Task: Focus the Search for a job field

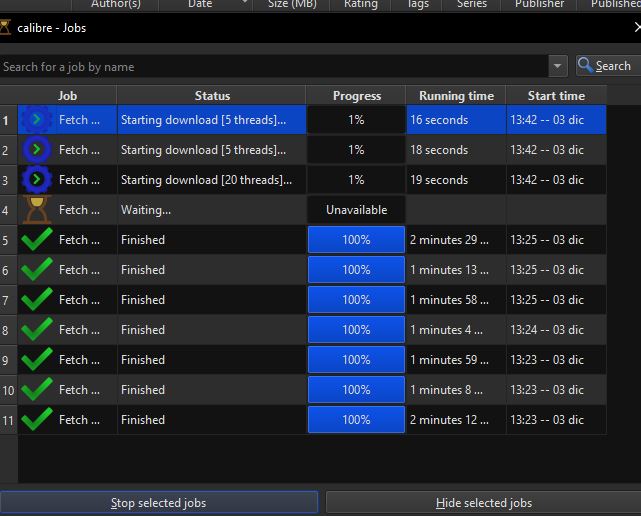Action: coord(274,66)
